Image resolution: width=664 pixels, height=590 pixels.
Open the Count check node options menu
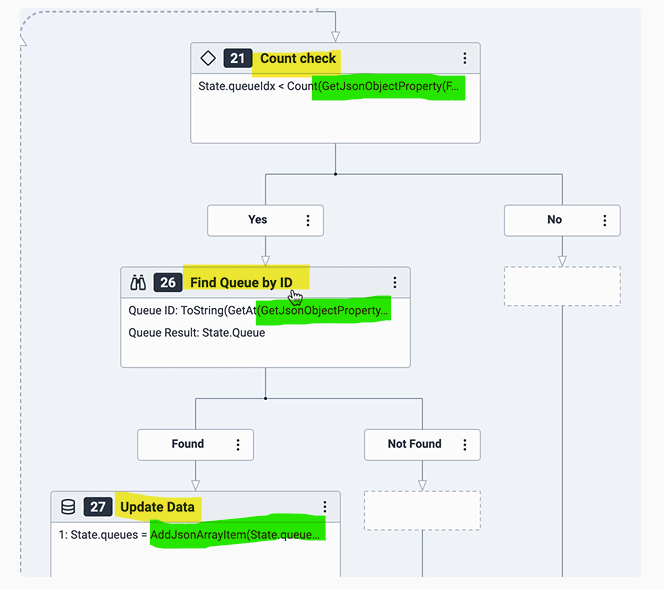(x=465, y=59)
